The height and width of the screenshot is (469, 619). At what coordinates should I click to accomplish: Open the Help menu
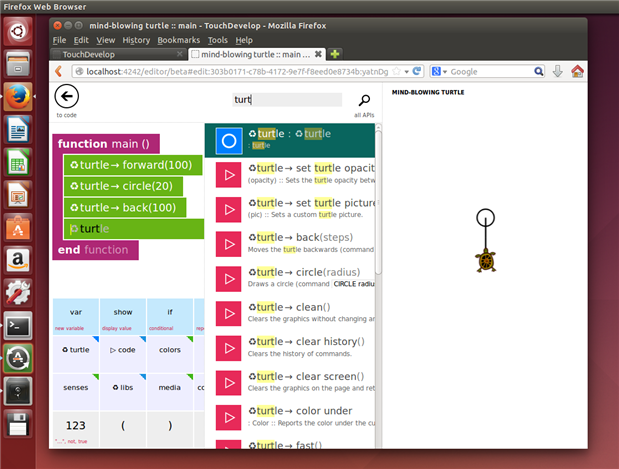(x=244, y=40)
